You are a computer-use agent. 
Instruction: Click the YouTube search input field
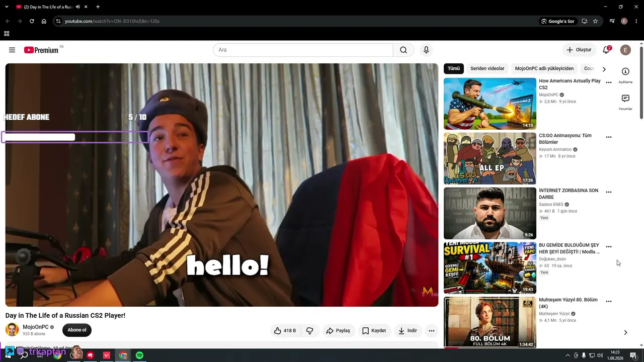(x=303, y=50)
